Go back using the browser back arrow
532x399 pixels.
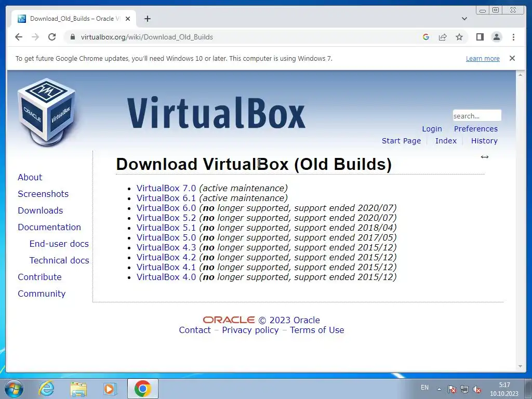19,37
